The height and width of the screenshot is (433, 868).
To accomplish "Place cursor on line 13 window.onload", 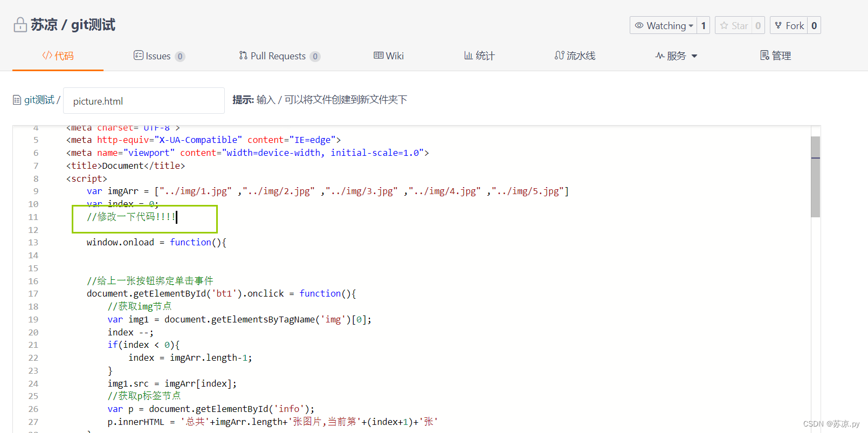I will [156, 242].
